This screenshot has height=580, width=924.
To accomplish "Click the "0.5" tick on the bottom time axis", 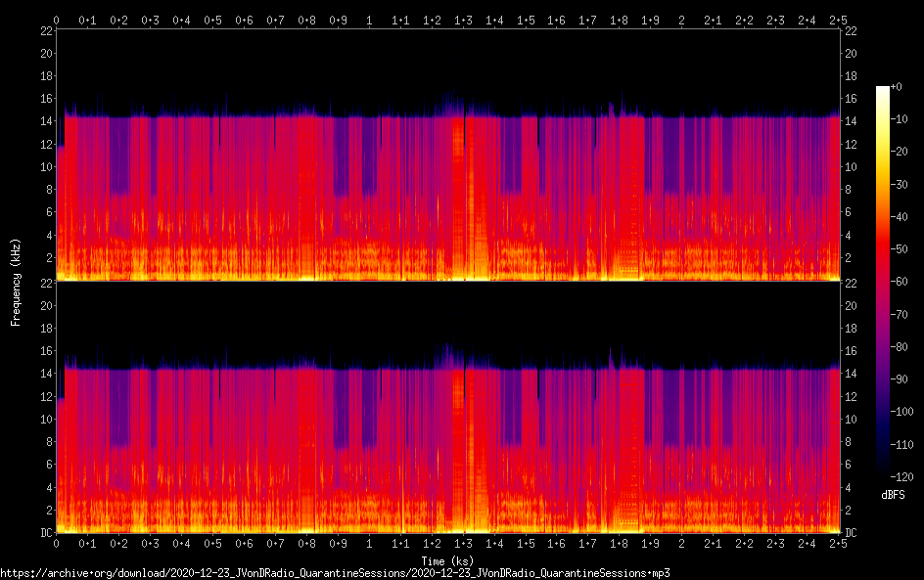I will coord(212,544).
